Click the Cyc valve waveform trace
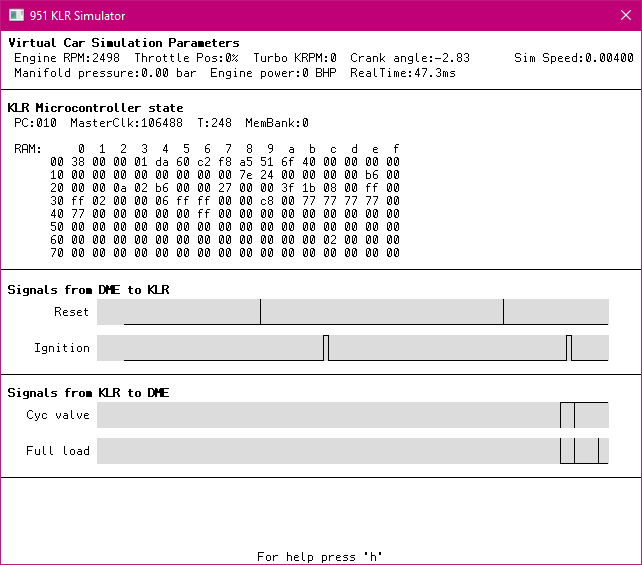The height and width of the screenshot is (565, 642). click(x=353, y=415)
